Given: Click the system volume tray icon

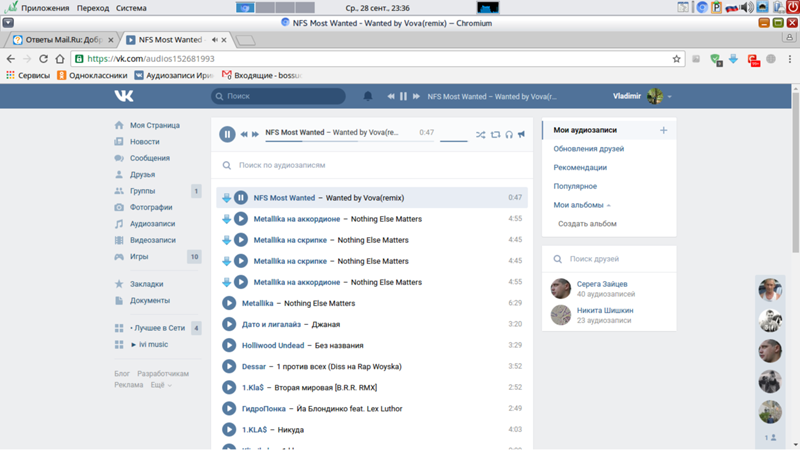Looking at the screenshot, I should [747, 7].
